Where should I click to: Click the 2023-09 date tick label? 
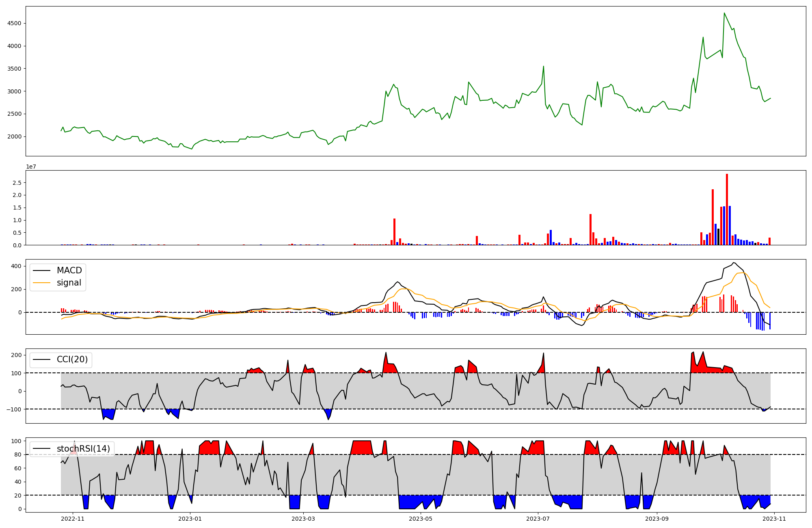(657, 519)
